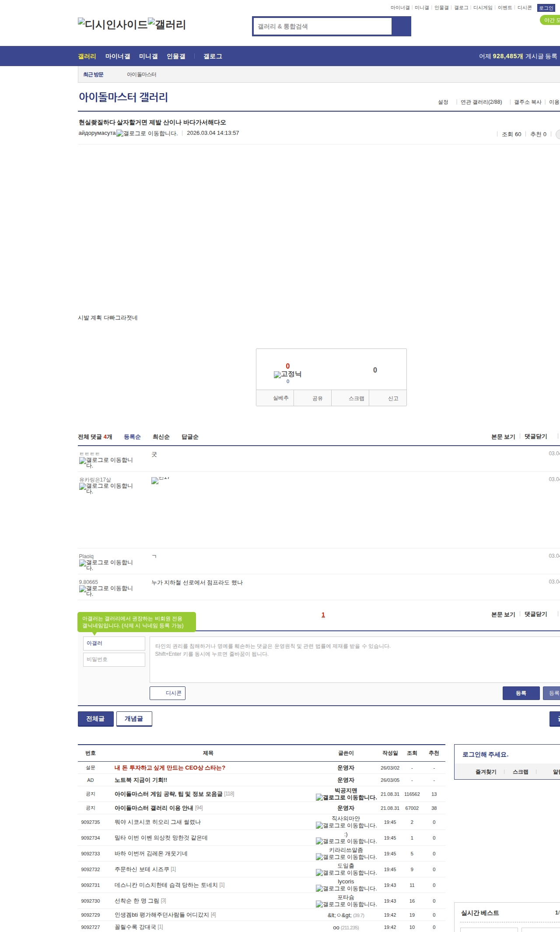Expand the 연관 갤러리(2/88) list

[481, 102]
